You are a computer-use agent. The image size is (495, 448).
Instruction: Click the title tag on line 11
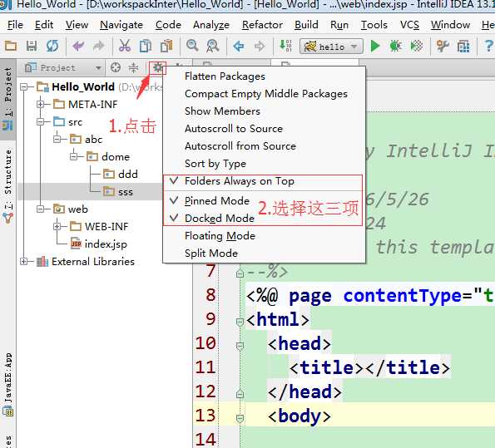369,367
